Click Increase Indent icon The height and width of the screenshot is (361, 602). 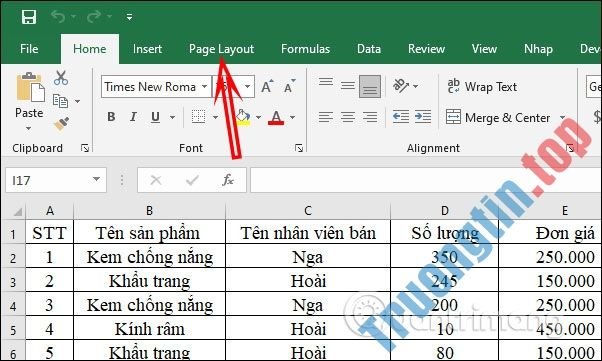[x=423, y=116]
